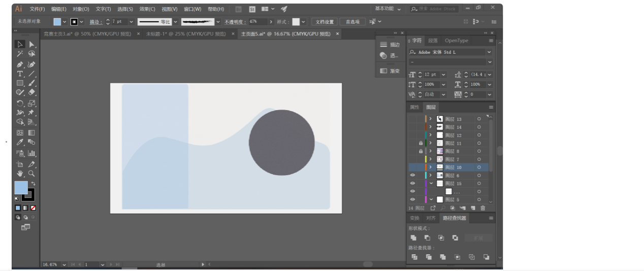Screen dimensions: 644x271
Task: Hide 图层 6 with eye icon
Action: [412, 176]
